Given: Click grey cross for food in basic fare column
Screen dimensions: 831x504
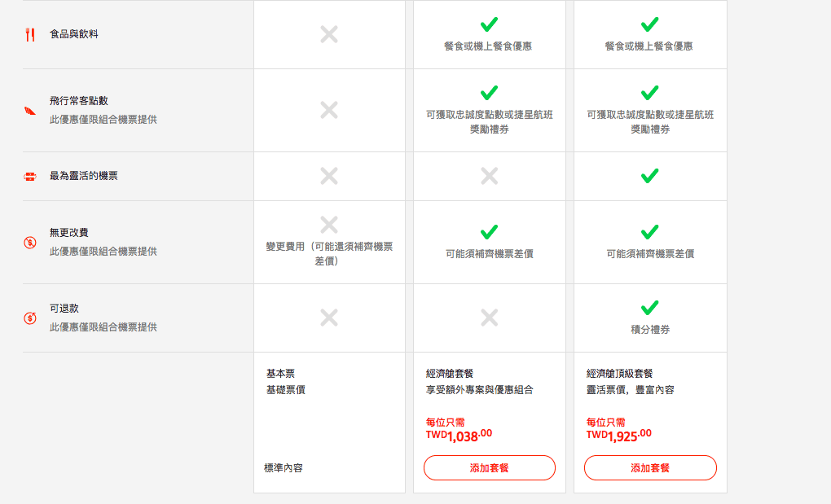Looking at the screenshot, I should pos(329,34).
